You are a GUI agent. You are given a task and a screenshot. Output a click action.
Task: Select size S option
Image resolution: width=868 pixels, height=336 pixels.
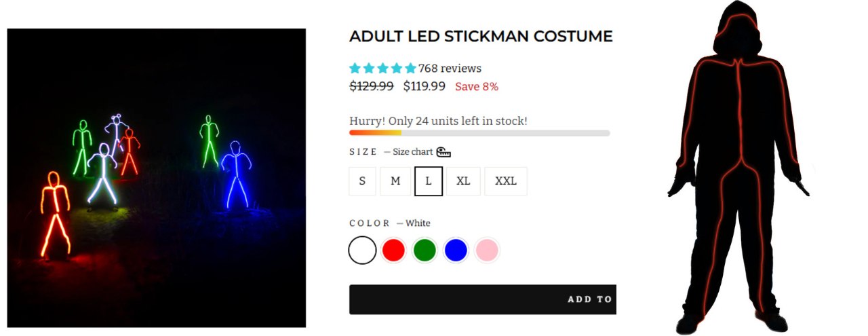pyautogui.click(x=362, y=181)
